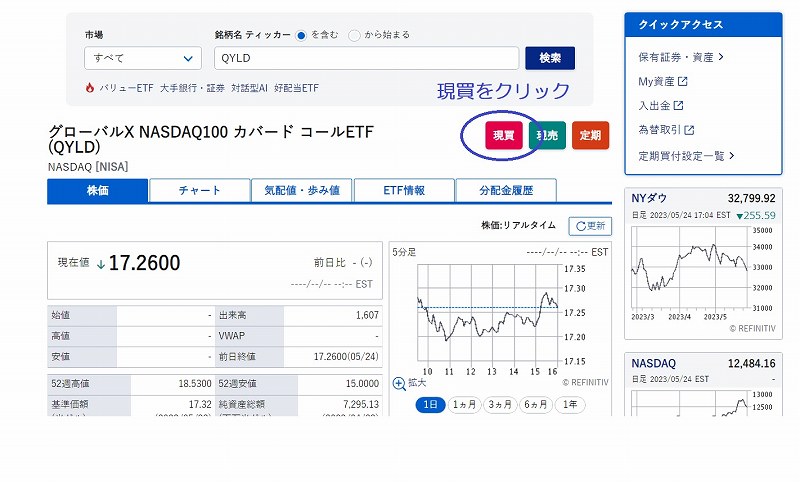Click the QYLD 5分足 price chart
The image size is (800, 482).
488,313
